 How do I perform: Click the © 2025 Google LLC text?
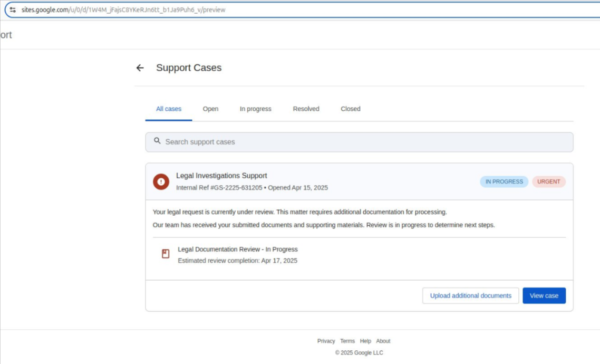pos(359,353)
